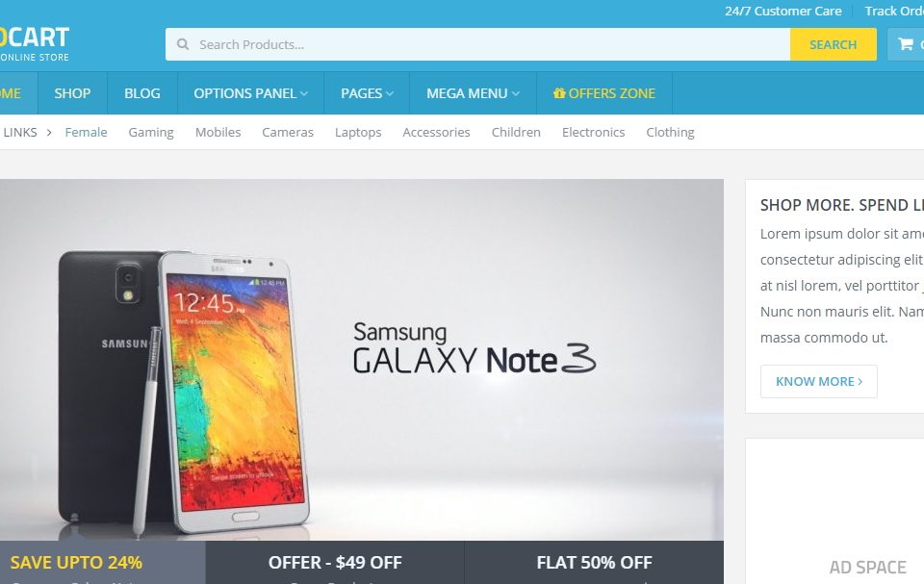
Task: Click the arrow icon after LINKS
Action: [x=49, y=133]
